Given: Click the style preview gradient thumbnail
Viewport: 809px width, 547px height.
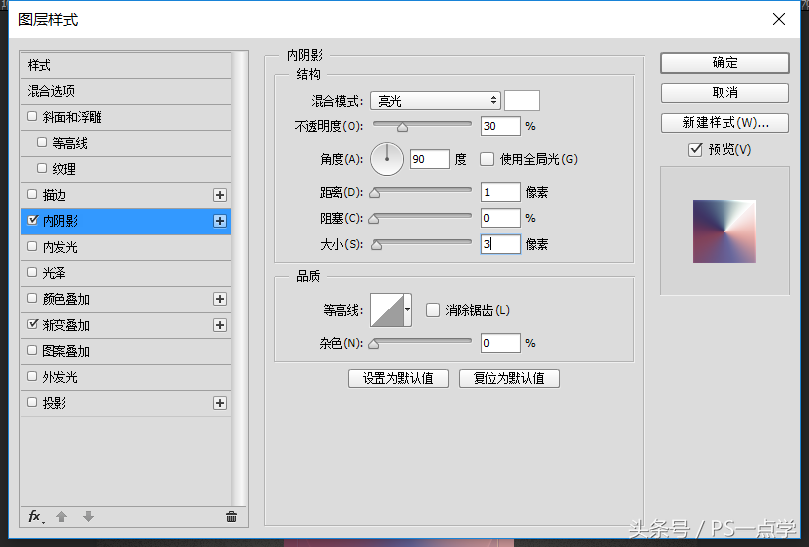Looking at the screenshot, I should (724, 231).
